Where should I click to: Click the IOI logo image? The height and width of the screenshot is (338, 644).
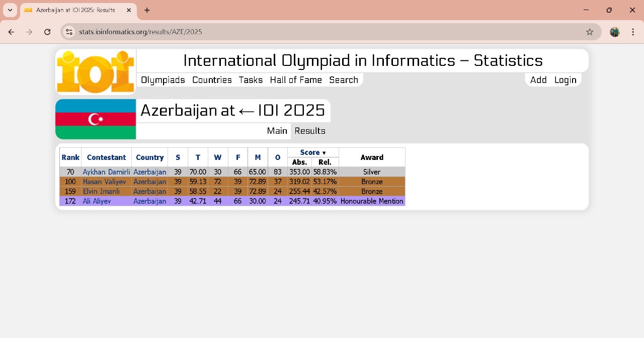click(96, 71)
